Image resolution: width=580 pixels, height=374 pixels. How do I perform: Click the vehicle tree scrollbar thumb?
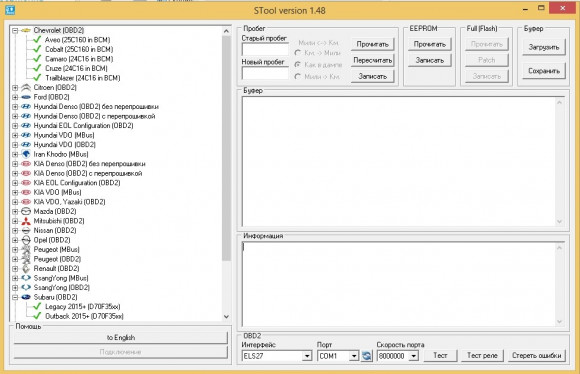(226, 148)
